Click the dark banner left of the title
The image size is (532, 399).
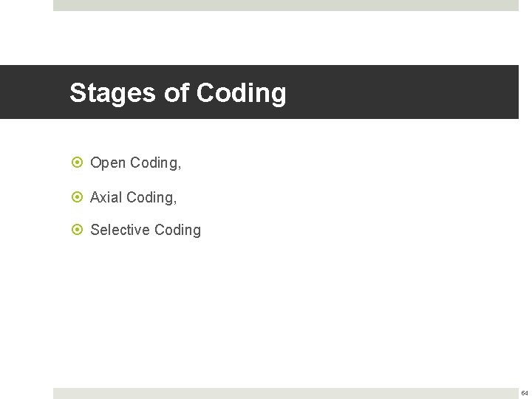[33, 92]
